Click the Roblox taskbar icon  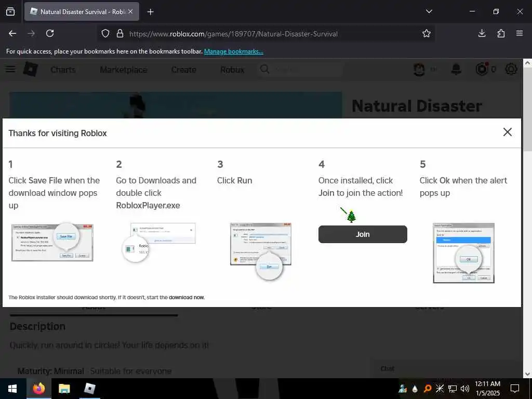[89, 389]
